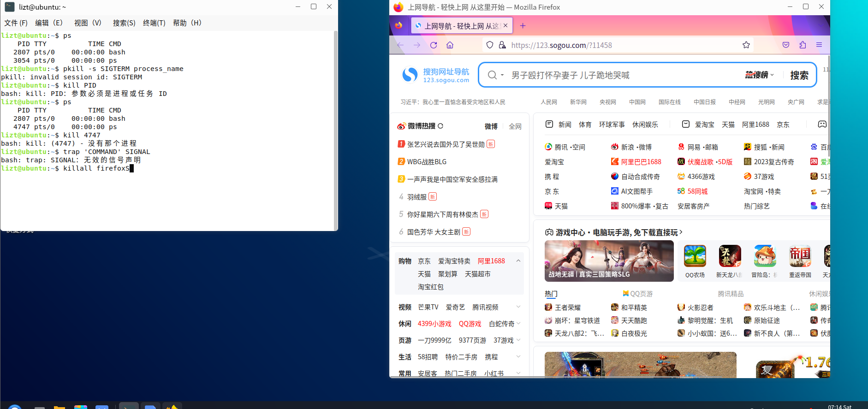Open the 新浪·微博 site link
The height and width of the screenshot is (409, 868).
(631, 147)
